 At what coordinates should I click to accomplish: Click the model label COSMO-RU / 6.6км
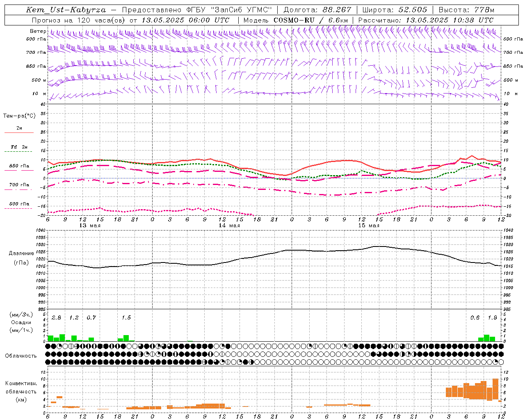(311, 20)
